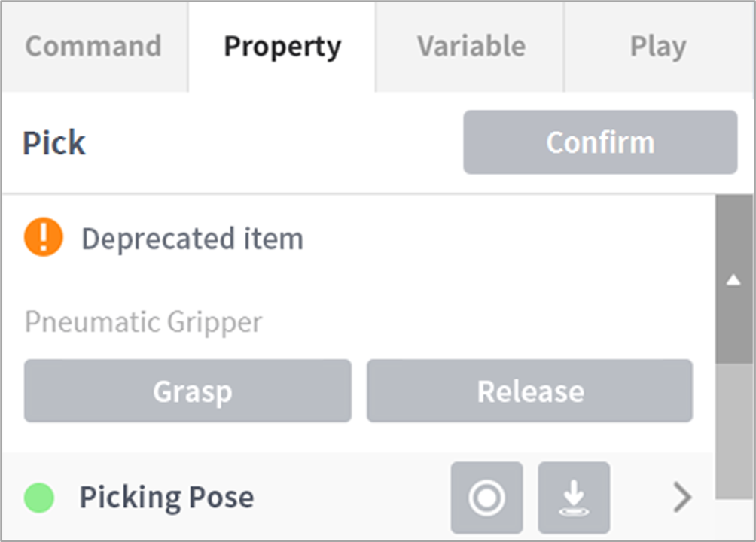Switch to the Command tab
Screen dimensions: 756x542
click(x=93, y=47)
